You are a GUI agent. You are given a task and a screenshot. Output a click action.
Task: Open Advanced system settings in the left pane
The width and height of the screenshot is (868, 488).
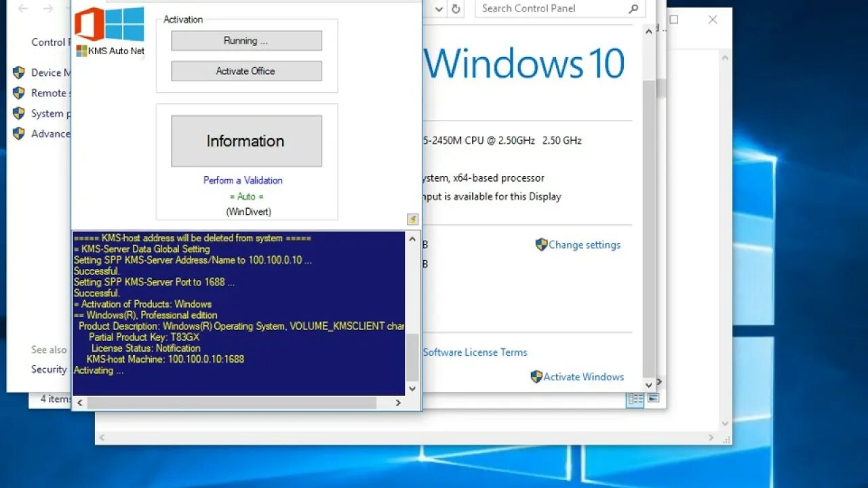click(51, 134)
